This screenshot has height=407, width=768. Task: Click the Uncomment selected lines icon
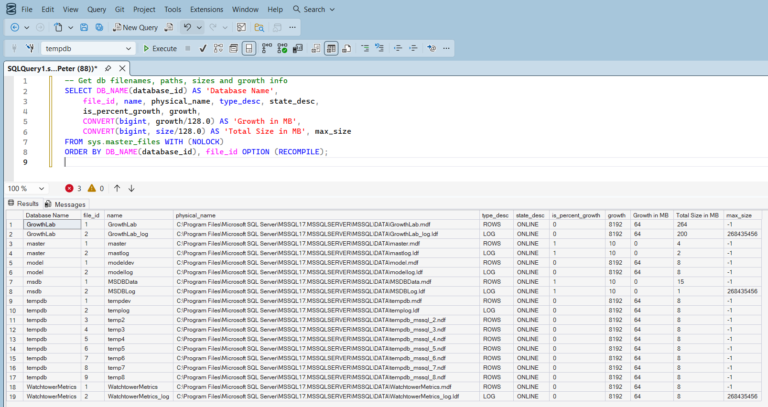pyautogui.click(x=380, y=48)
